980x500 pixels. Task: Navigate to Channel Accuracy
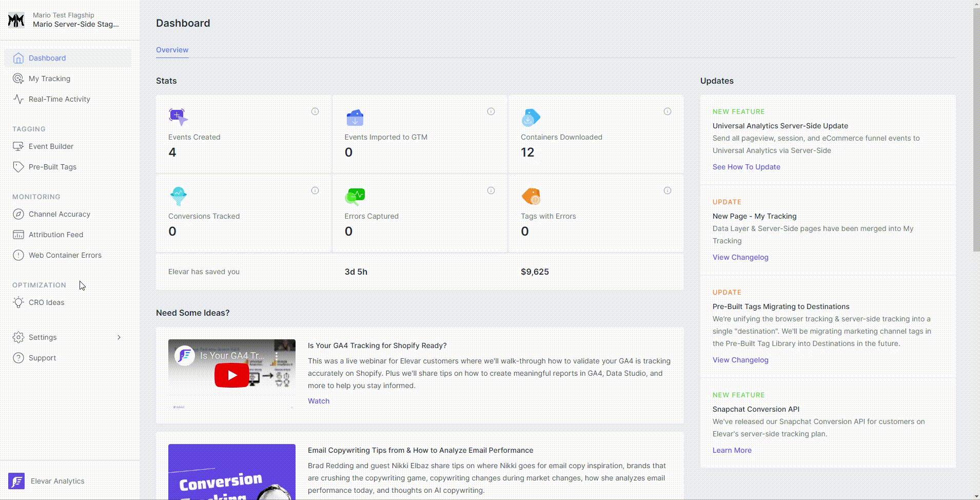(x=68, y=214)
